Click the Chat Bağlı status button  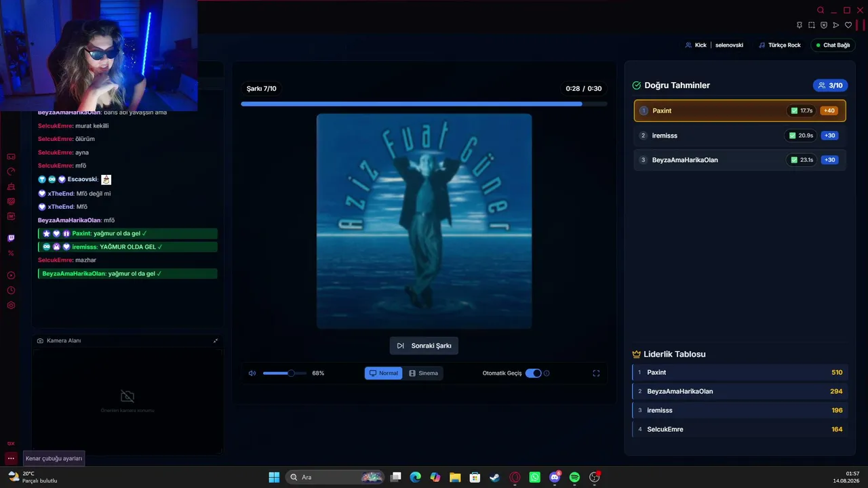(832, 45)
